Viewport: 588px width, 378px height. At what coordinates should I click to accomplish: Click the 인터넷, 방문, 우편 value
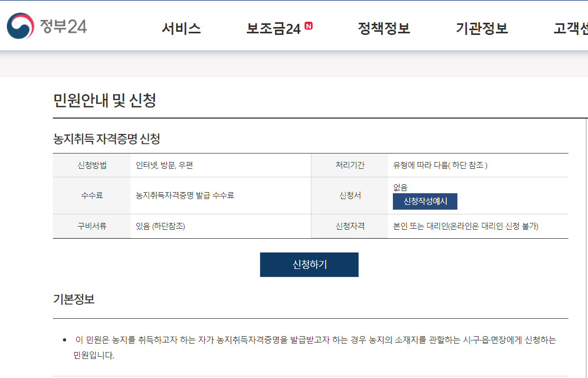click(164, 165)
